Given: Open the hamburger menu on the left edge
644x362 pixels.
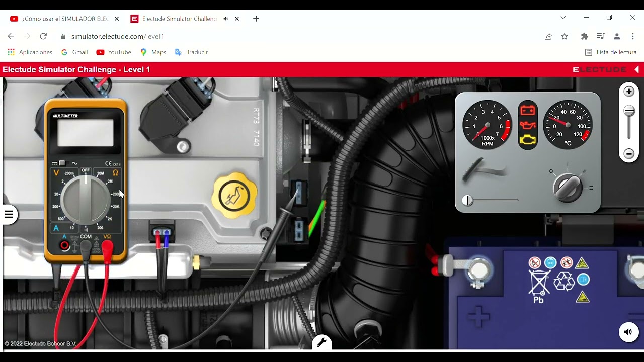Looking at the screenshot, I should (9, 215).
